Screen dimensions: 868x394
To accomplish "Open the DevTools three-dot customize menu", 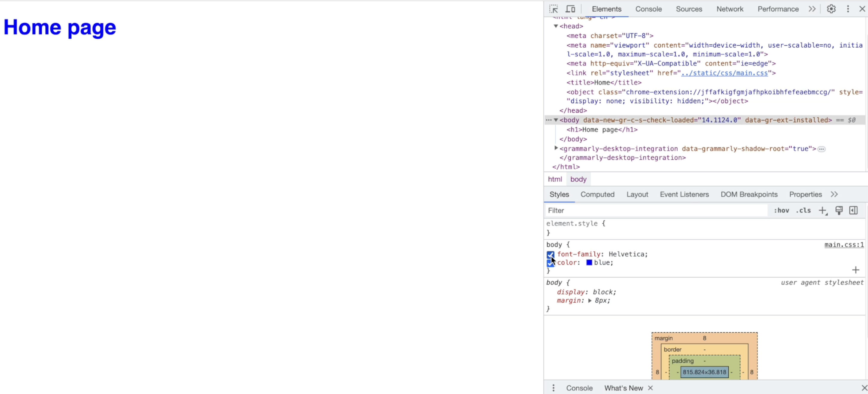I will click(x=848, y=9).
